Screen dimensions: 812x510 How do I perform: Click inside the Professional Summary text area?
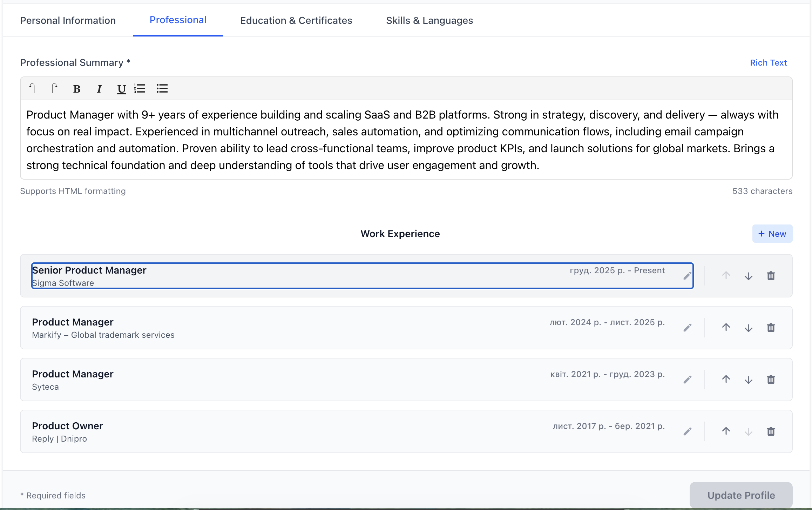pos(406,140)
